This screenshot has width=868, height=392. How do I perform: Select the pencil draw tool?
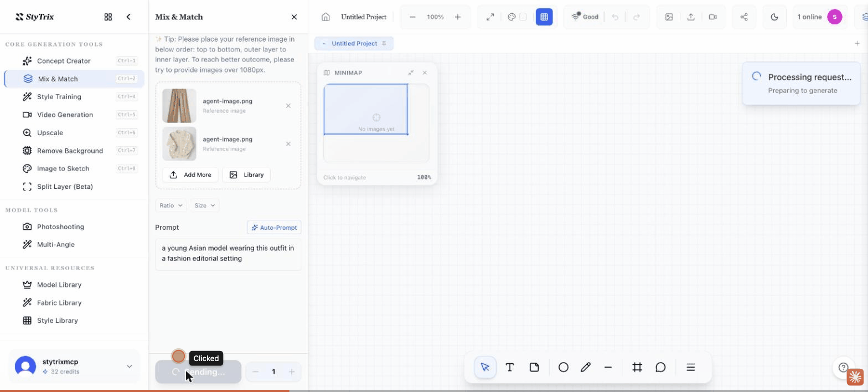tap(586, 367)
